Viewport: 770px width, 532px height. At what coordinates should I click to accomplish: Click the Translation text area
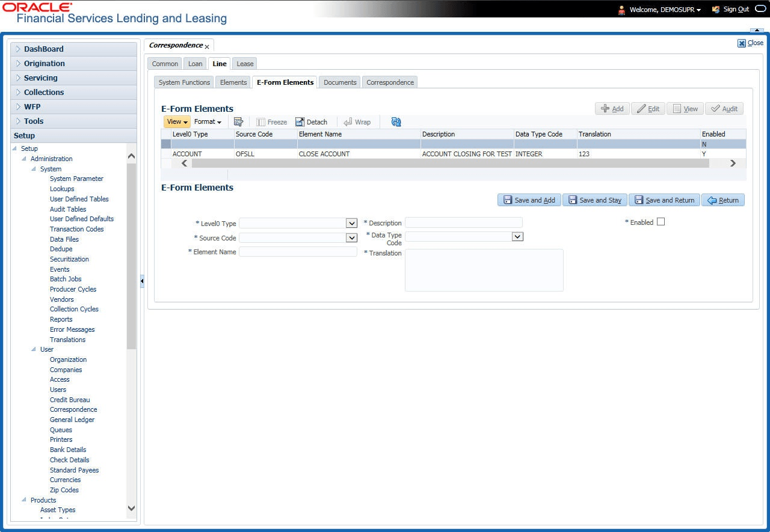coord(484,270)
